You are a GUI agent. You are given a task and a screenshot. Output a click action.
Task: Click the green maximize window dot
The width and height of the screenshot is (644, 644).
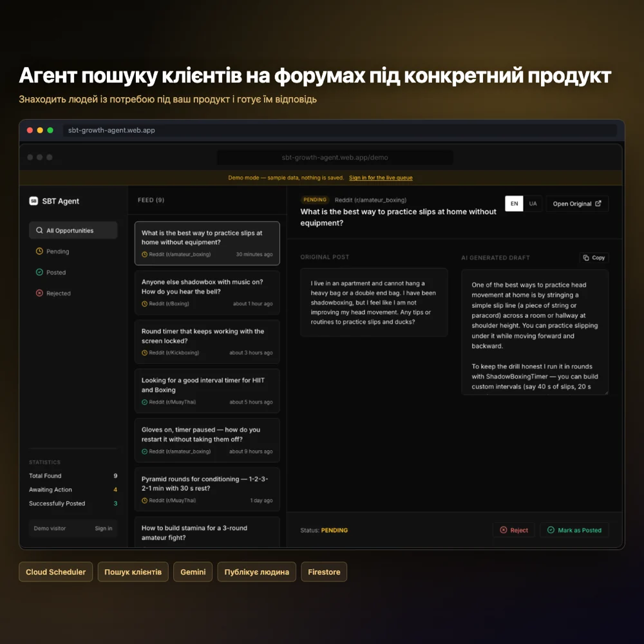tap(50, 130)
